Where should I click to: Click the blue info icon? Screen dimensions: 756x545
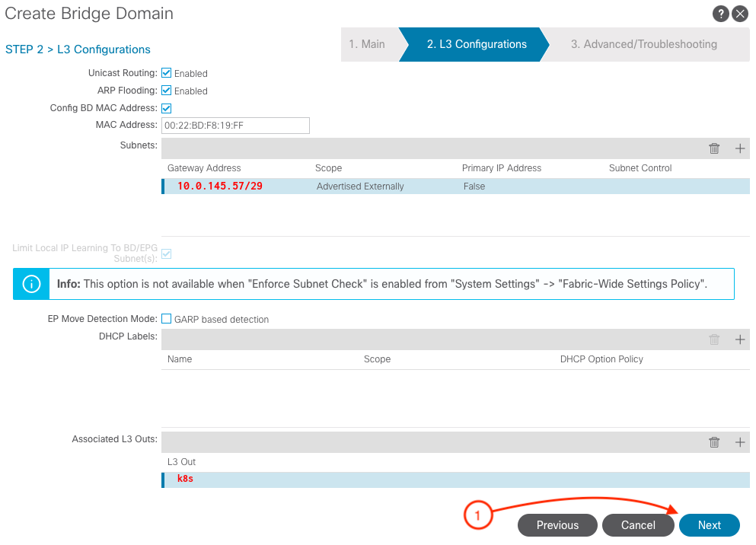point(31,284)
